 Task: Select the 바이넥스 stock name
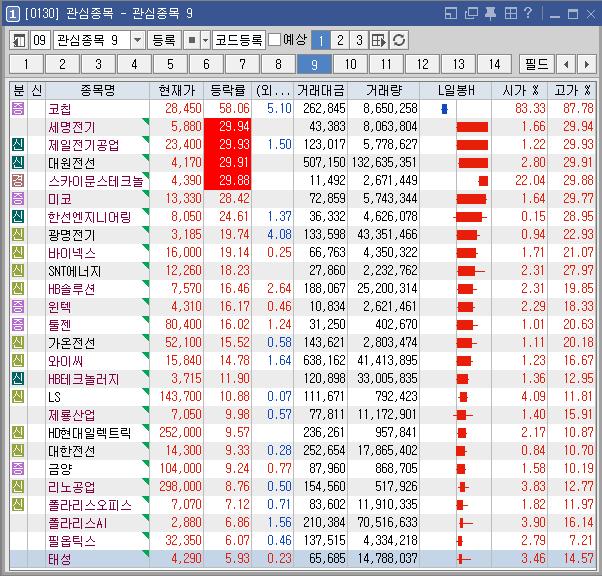[72, 253]
